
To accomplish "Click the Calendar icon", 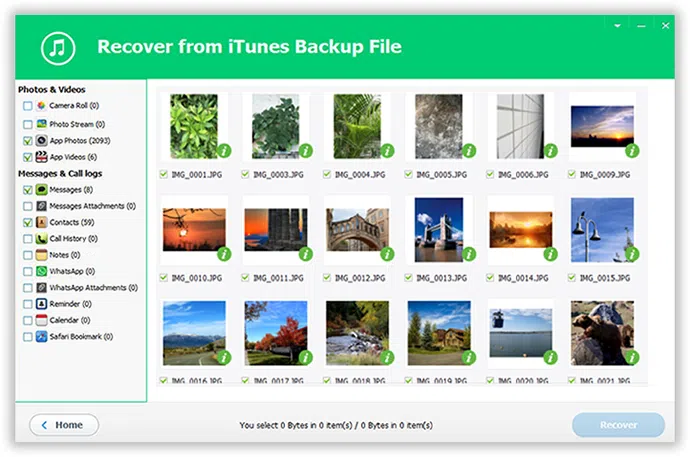I will click(41, 320).
